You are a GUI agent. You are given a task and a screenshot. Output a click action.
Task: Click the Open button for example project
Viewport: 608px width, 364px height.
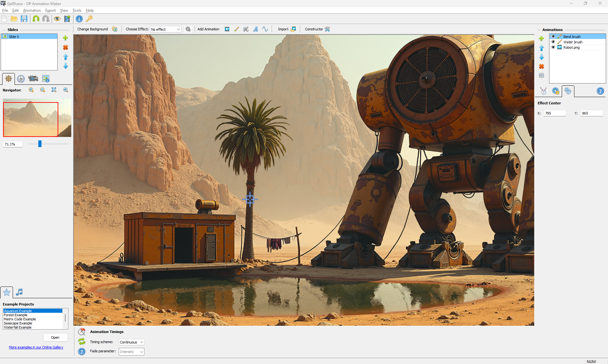click(55, 337)
